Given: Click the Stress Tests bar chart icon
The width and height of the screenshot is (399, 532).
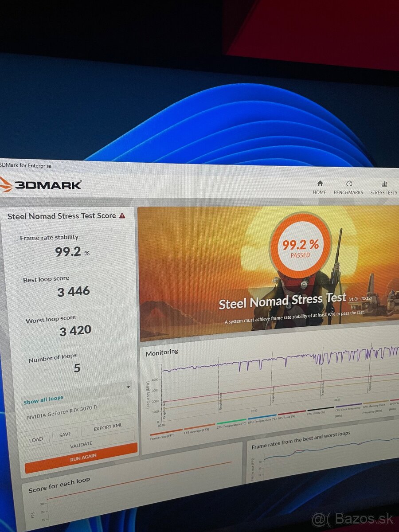Looking at the screenshot, I should pos(384,184).
